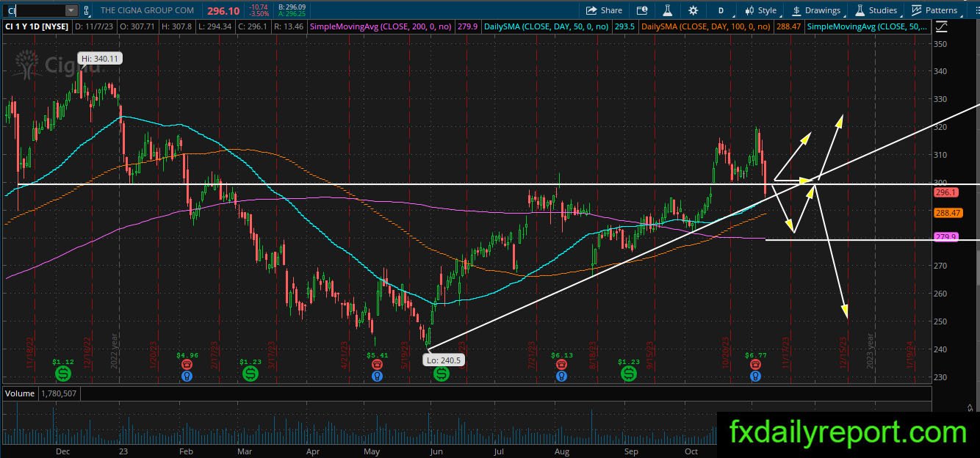Open the D timeframe dropdown
This screenshot has height=458, width=980.
(x=721, y=10)
